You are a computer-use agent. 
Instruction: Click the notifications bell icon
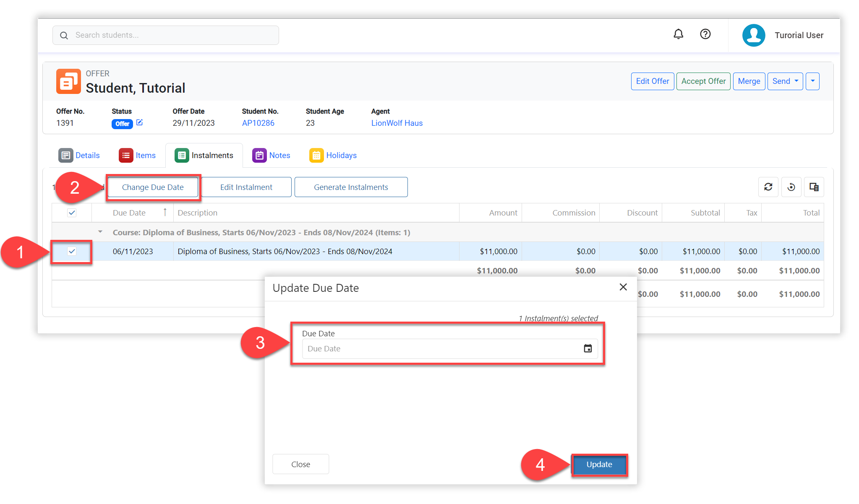coord(678,34)
